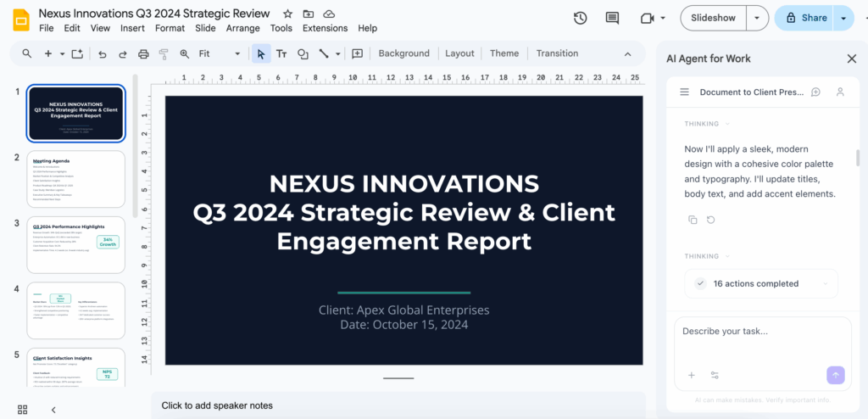Move presentation to folder icon

pyautogui.click(x=309, y=14)
